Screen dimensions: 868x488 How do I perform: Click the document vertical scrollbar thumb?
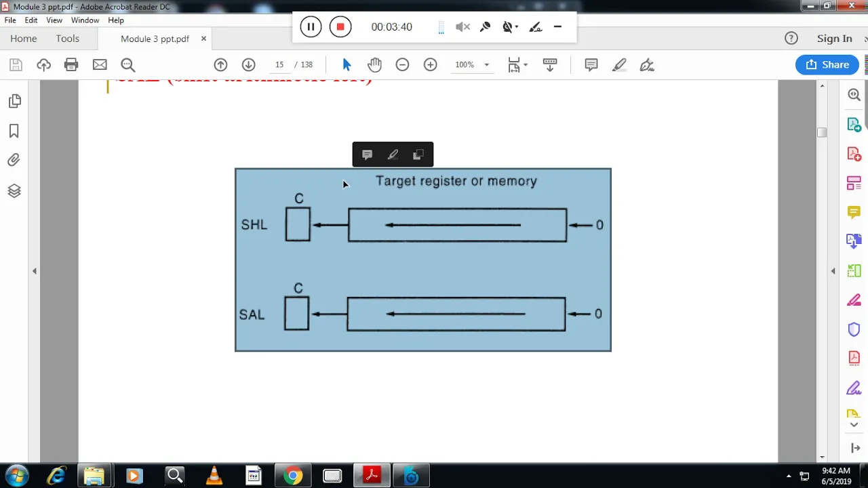pos(822,132)
